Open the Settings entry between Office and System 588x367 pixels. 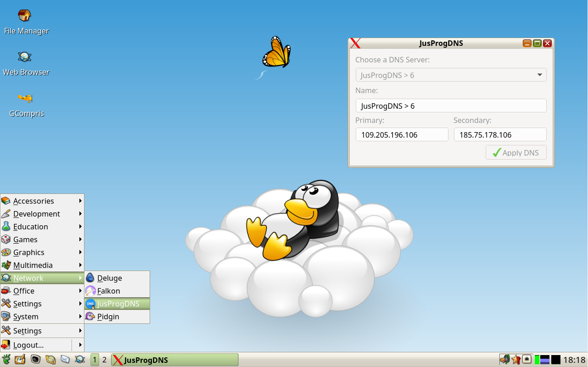click(x=42, y=304)
